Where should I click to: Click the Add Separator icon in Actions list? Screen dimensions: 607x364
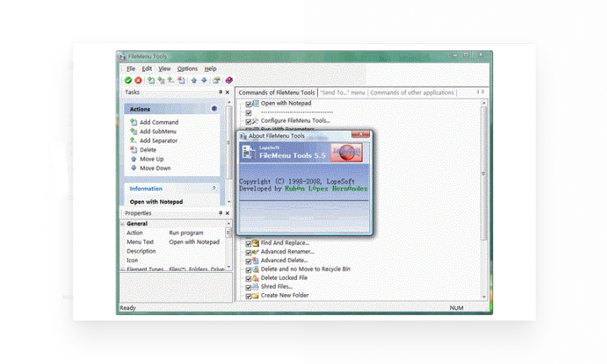pyautogui.click(x=133, y=141)
